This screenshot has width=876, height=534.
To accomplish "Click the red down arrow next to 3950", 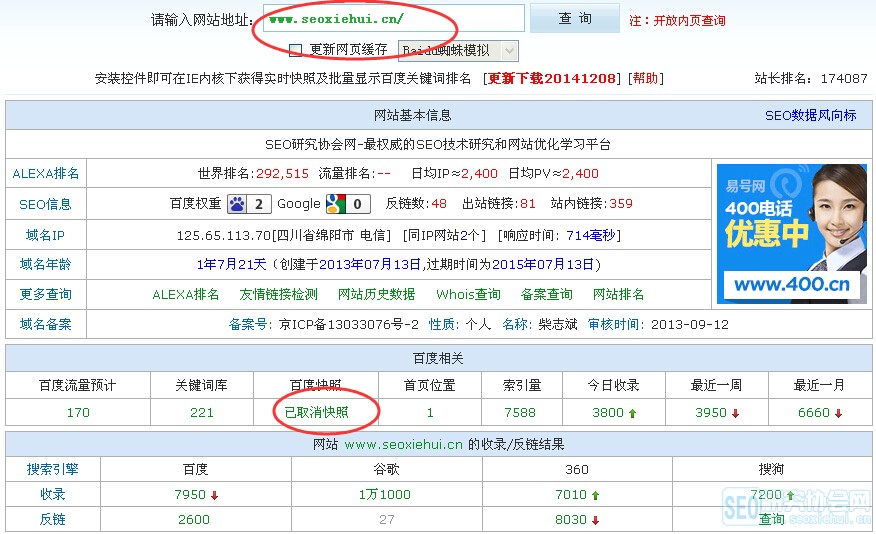I will (735, 413).
